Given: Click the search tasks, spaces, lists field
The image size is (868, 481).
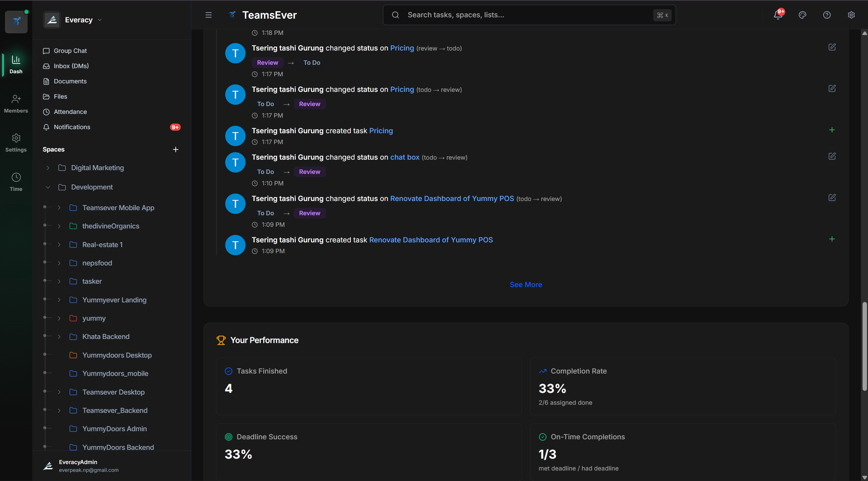Looking at the screenshot, I should pos(529,15).
